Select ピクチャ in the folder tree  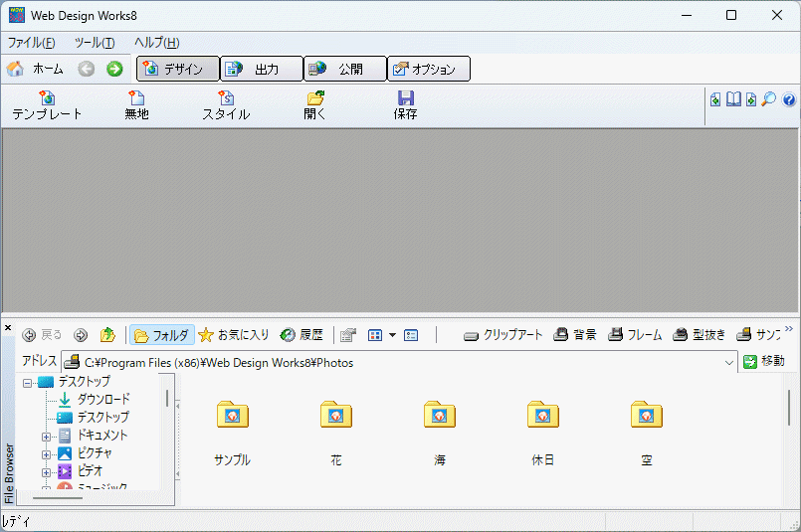pos(95,452)
